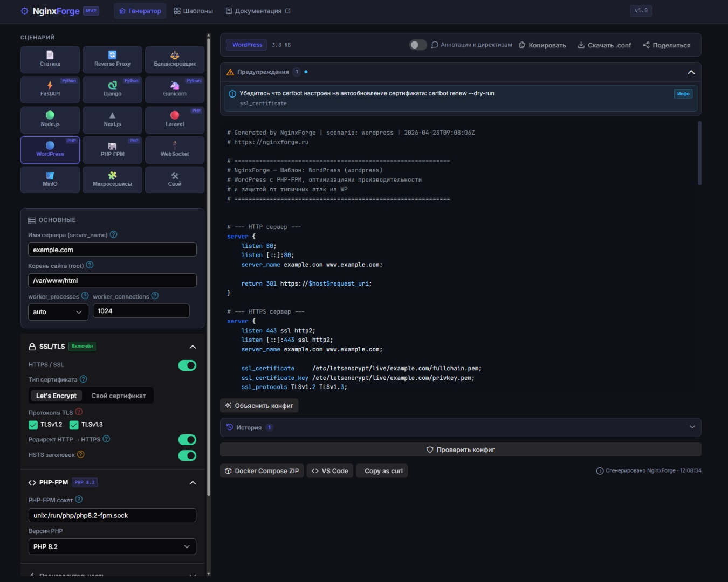The height and width of the screenshot is (582, 728).
Task: Select the WebSocket scenario
Action: (175, 150)
